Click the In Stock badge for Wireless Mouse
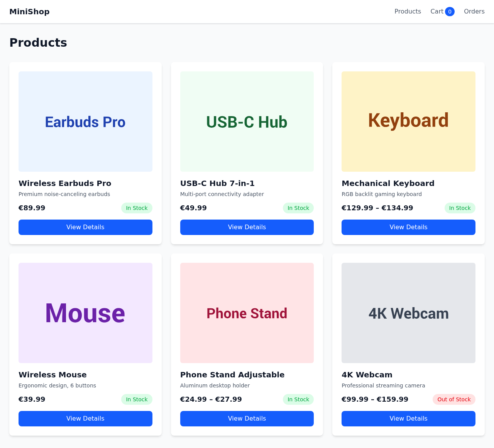 click(x=137, y=399)
